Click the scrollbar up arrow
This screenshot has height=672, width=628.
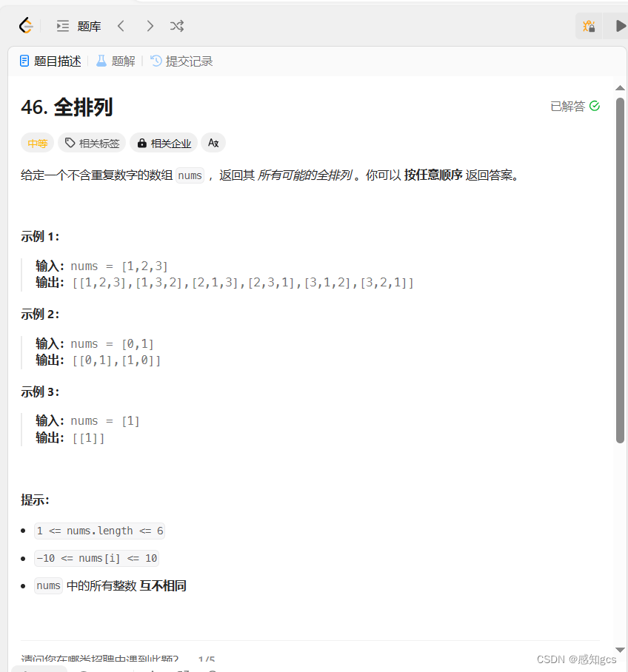tap(620, 88)
